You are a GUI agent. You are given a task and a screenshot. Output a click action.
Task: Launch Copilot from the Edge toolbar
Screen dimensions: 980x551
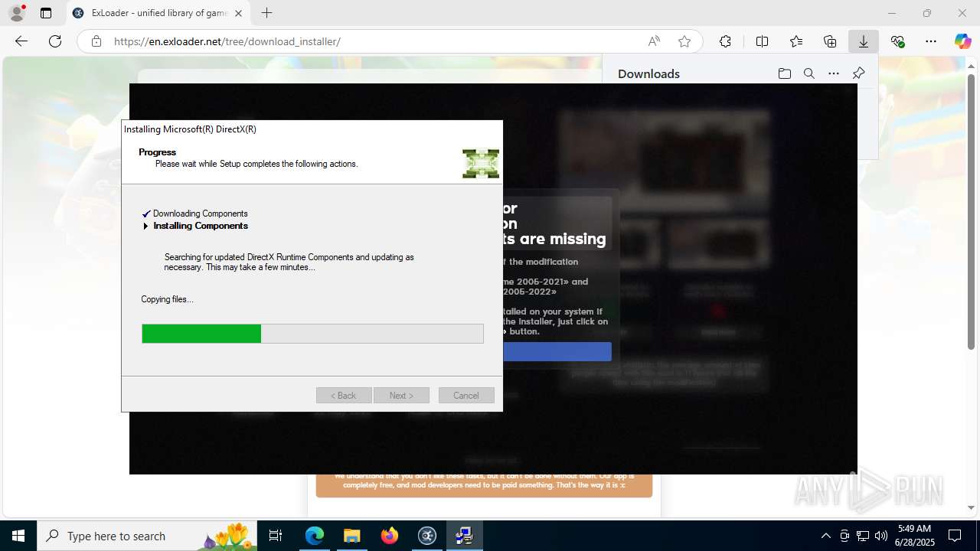pyautogui.click(x=962, y=41)
